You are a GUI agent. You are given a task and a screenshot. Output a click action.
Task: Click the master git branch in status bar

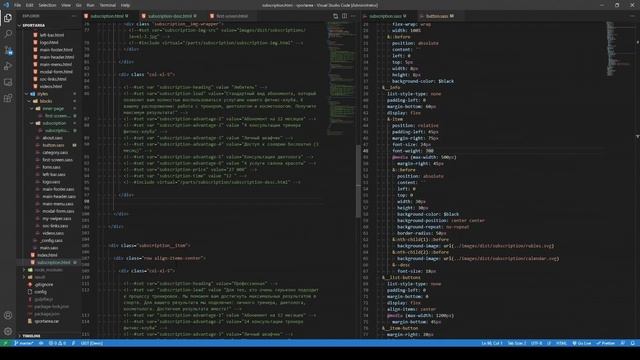pyautogui.click(x=24, y=343)
